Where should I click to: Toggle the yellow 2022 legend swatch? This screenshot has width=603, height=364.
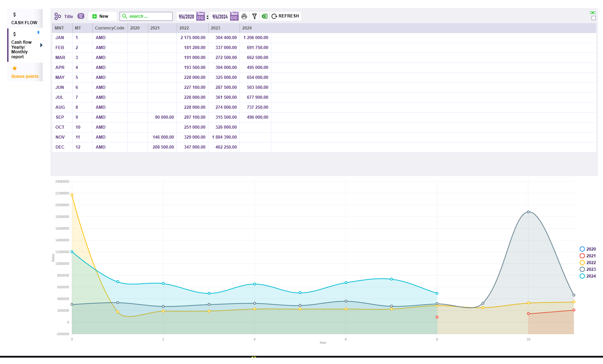[582, 263]
